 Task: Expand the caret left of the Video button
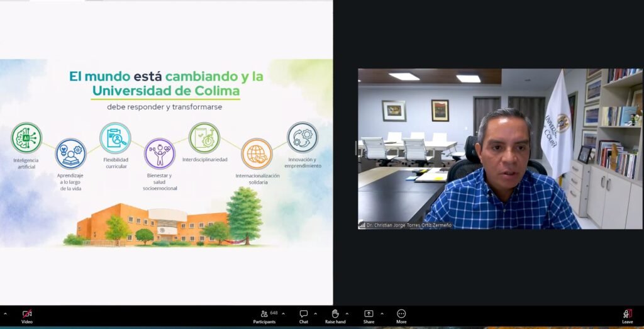click(5, 314)
